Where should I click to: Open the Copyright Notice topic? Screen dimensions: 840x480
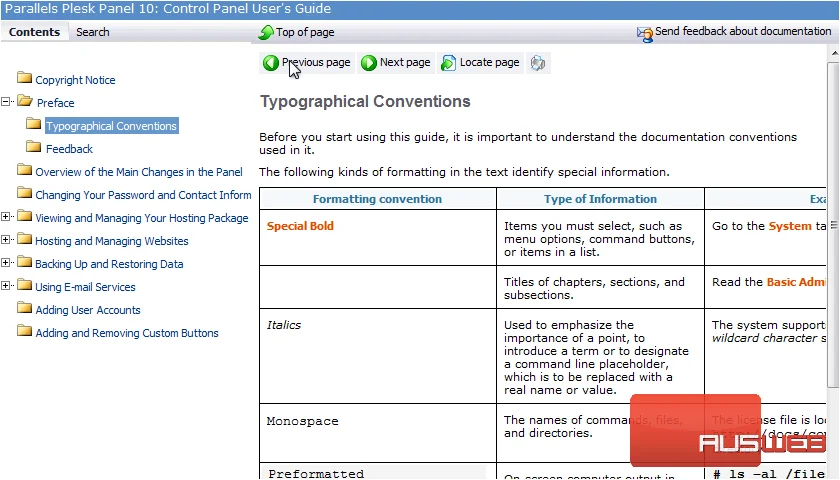tap(75, 80)
